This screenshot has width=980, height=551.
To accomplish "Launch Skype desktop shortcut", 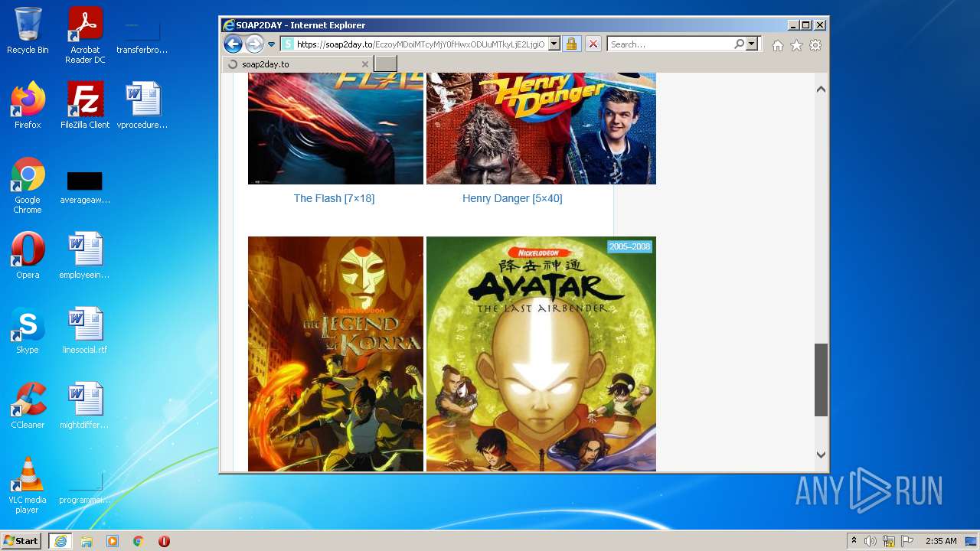I will click(28, 331).
